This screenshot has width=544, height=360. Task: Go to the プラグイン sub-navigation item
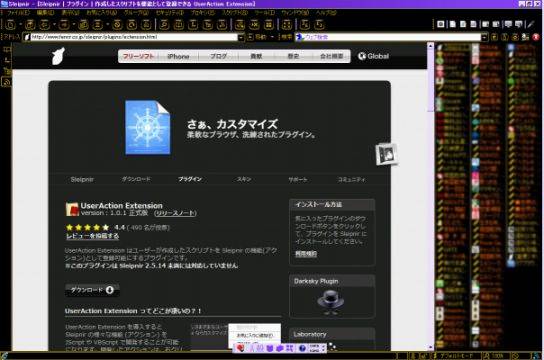click(190, 179)
